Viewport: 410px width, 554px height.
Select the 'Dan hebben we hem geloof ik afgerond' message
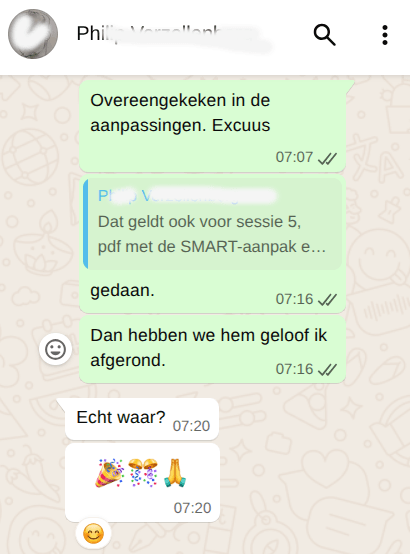click(x=212, y=349)
